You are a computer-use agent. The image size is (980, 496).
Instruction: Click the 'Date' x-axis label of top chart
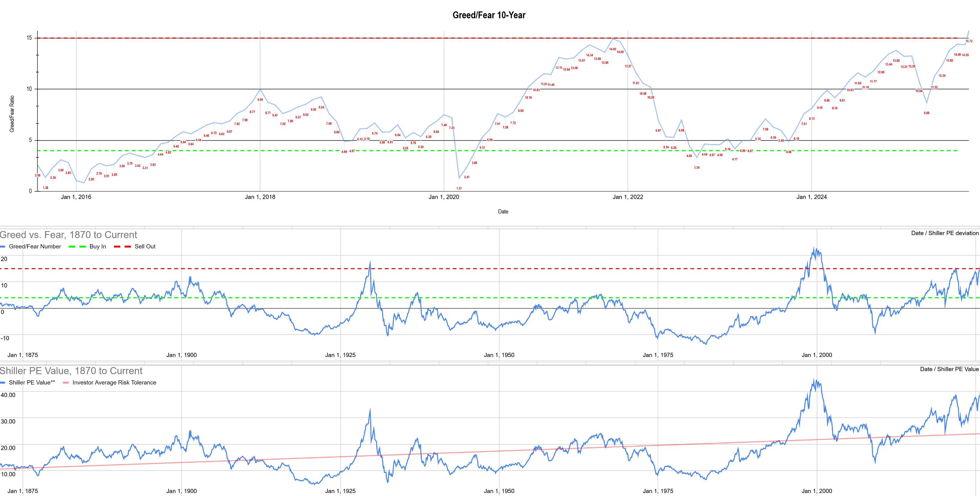[503, 212]
